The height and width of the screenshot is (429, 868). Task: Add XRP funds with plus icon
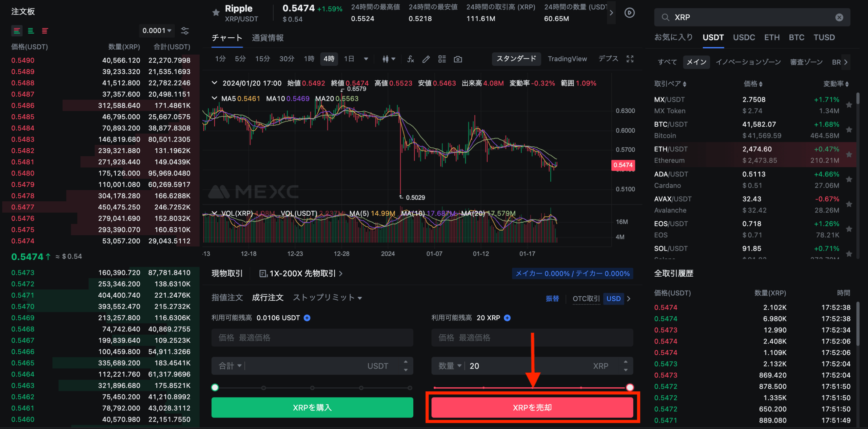(x=507, y=318)
